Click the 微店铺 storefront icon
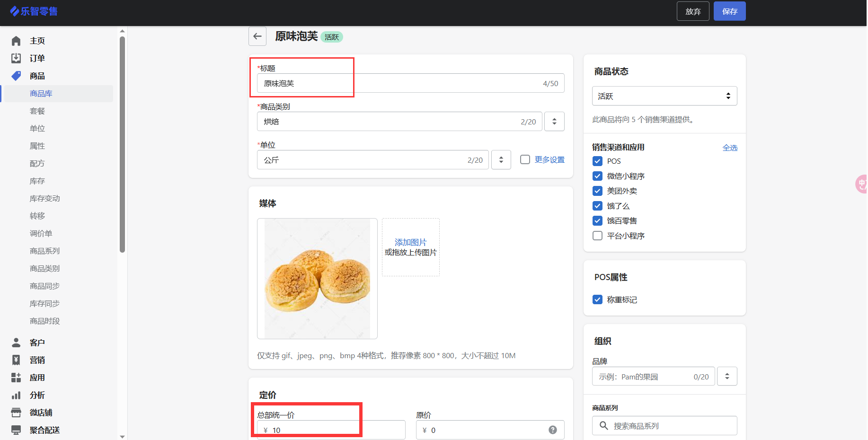Viewport: 868px width, 440px height. click(x=16, y=413)
